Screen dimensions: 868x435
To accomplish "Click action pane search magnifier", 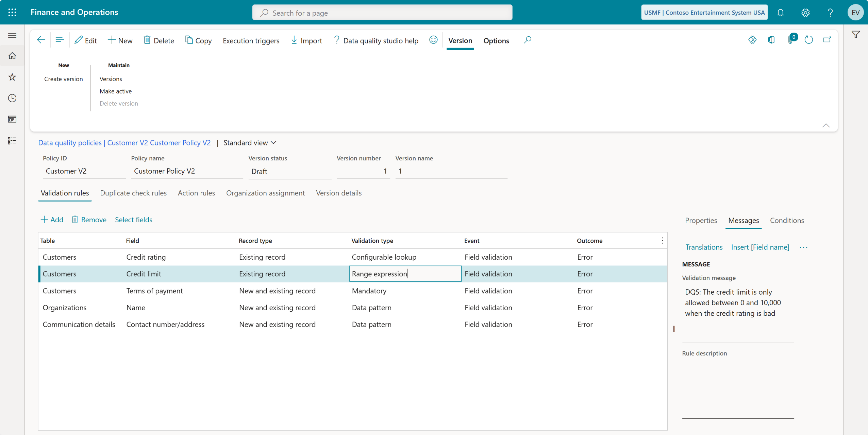I will point(527,40).
